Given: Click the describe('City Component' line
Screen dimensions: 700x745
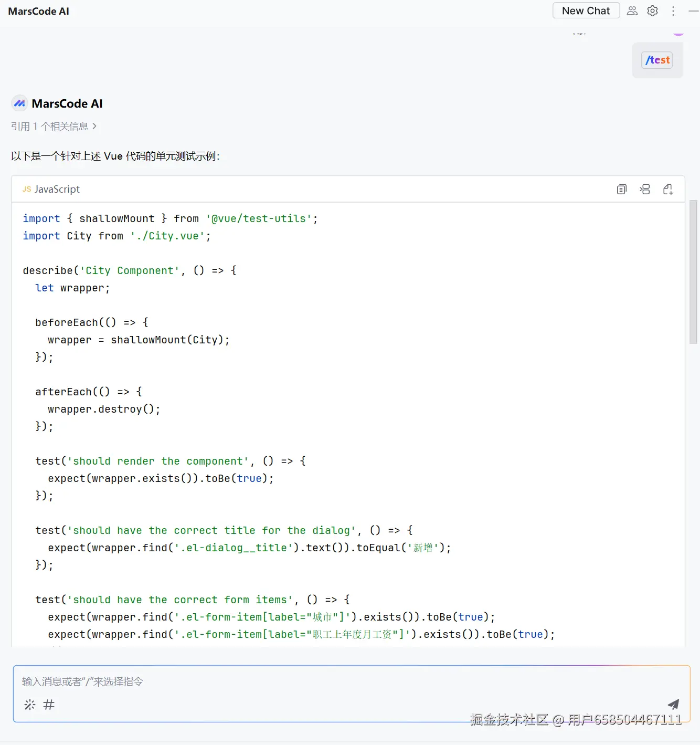Looking at the screenshot, I should pyautogui.click(x=130, y=270).
